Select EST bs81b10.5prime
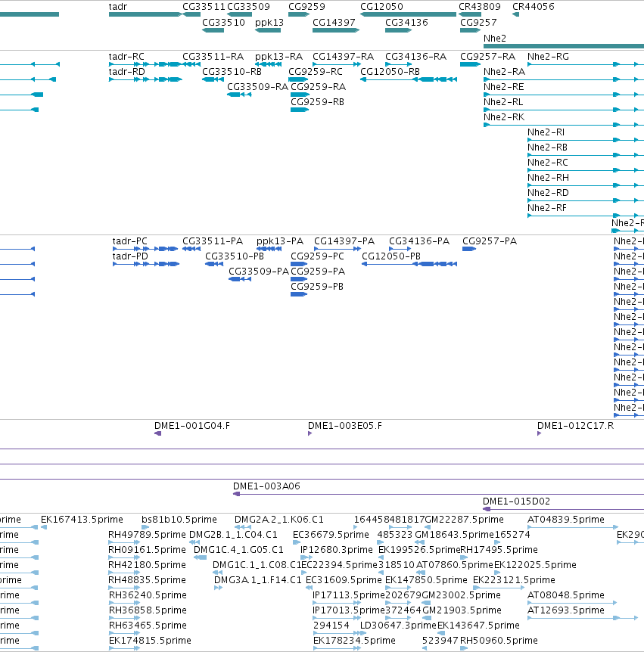This screenshot has width=644, height=652. pyautogui.click(x=179, y=520)
